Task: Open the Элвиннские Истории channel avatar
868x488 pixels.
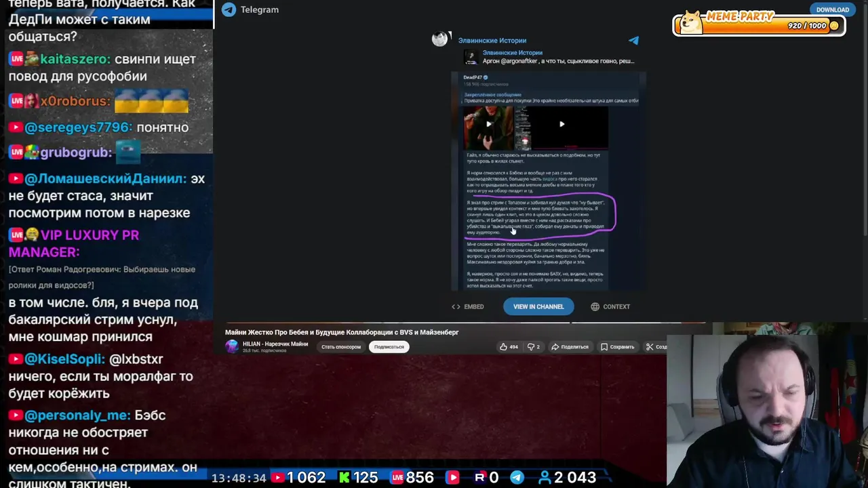Action: (440, 39)
